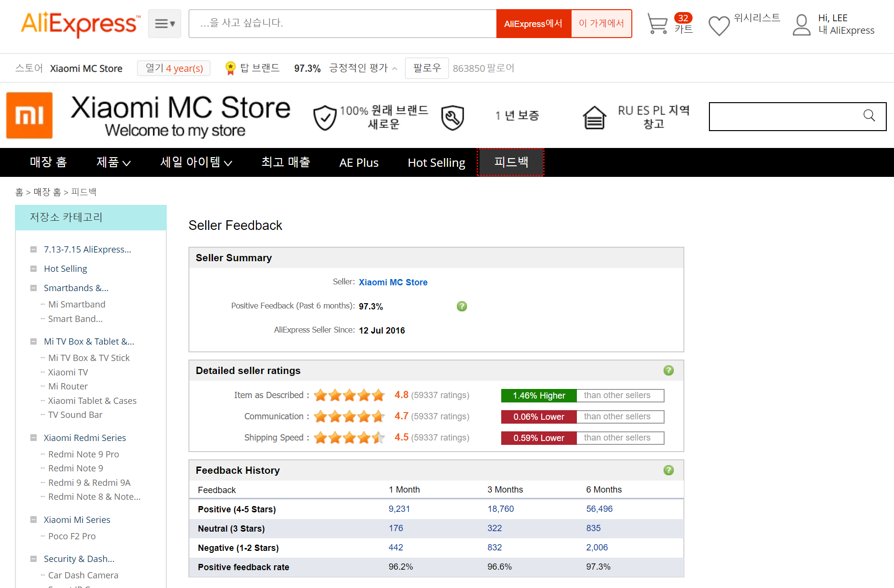This screenshot has width=894, height=588.
Task: Click the Xiaomi Mi orange logo
Action: click(x=29, y=116)
